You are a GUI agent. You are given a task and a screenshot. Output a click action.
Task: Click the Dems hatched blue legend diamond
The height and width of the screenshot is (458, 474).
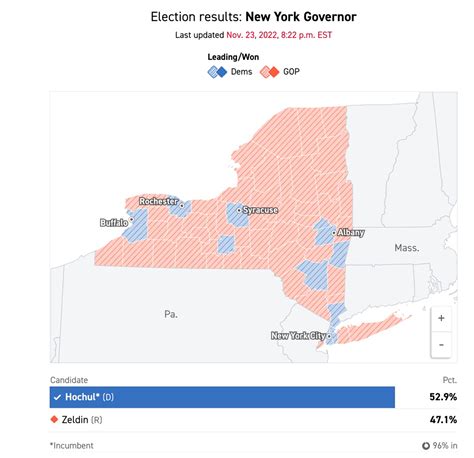[213, 72]
